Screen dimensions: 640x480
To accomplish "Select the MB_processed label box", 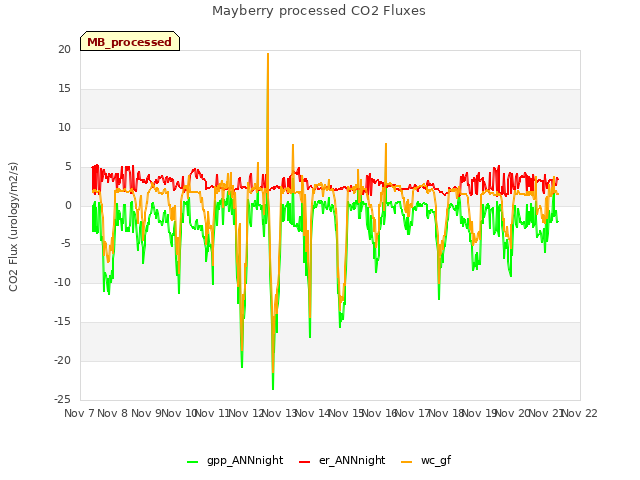I will point(130,41).
